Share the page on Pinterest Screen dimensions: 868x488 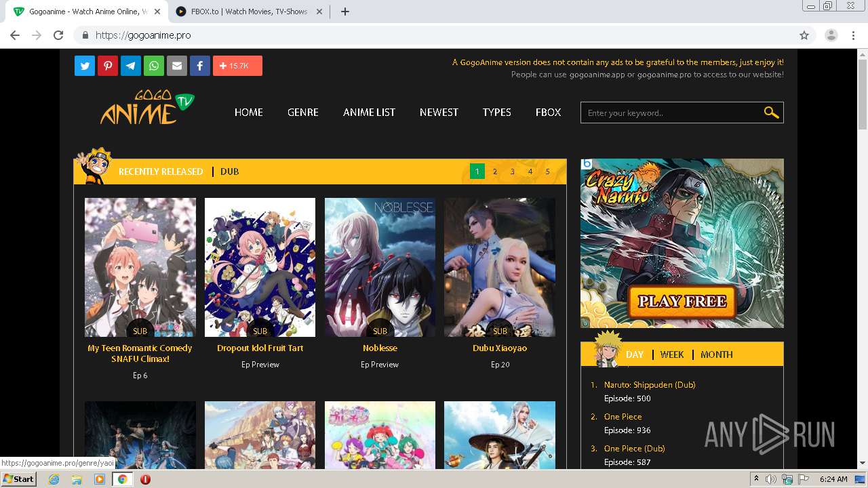(108, 66)
